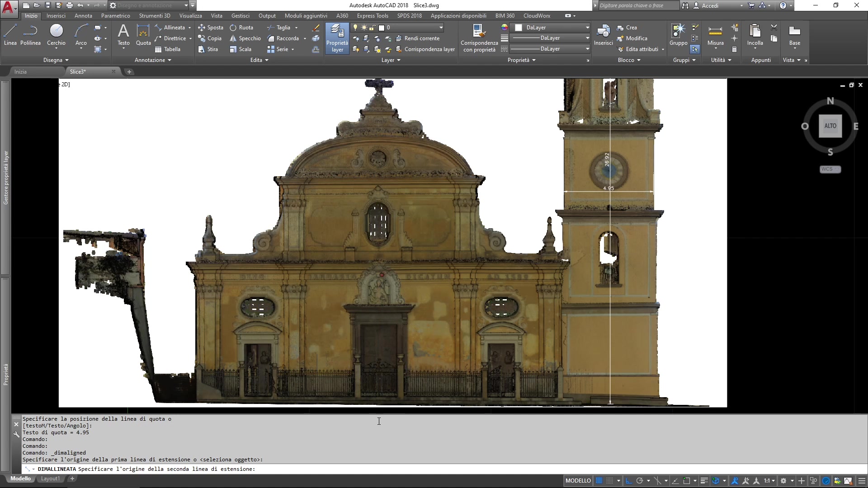Open the annotation scale 1:1 dropdown
Screen dimensions: 868x488
pyautogui.click(x=769, y=481)
